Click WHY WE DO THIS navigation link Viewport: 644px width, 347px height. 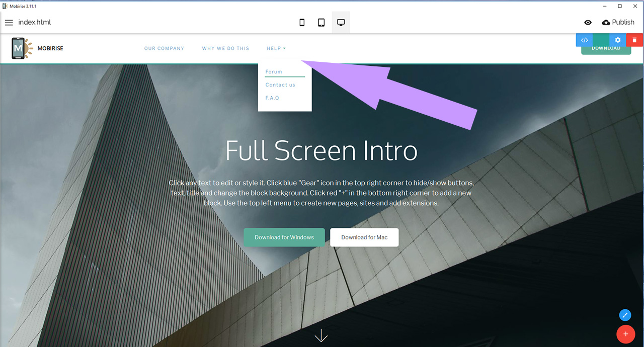point(225,48)
